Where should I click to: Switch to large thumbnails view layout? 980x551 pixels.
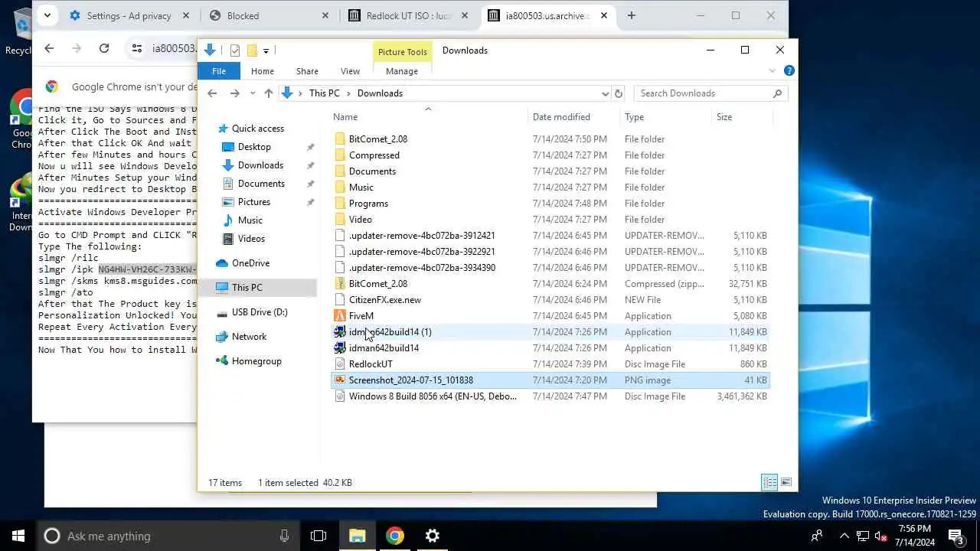pos(786,482)
